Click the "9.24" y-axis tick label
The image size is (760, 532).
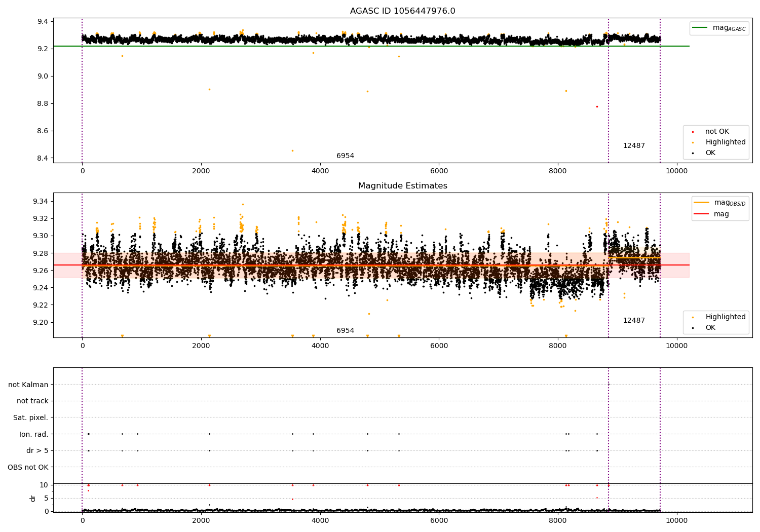41,288
